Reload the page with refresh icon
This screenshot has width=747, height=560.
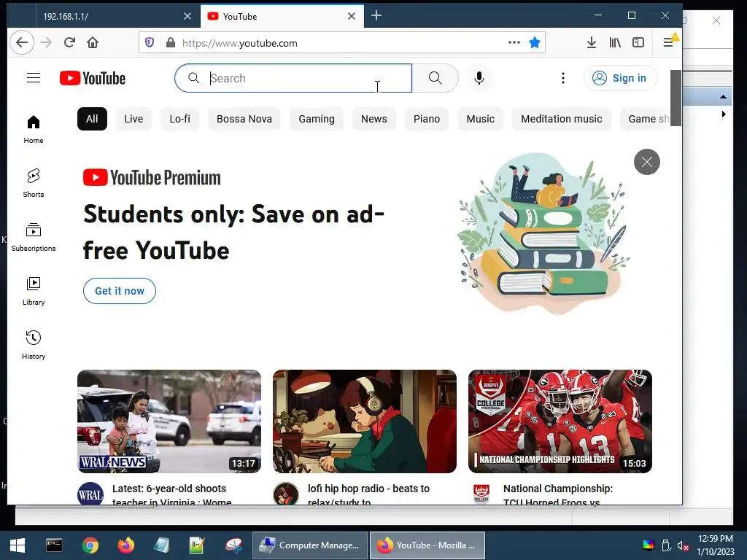tap(69, 43)
